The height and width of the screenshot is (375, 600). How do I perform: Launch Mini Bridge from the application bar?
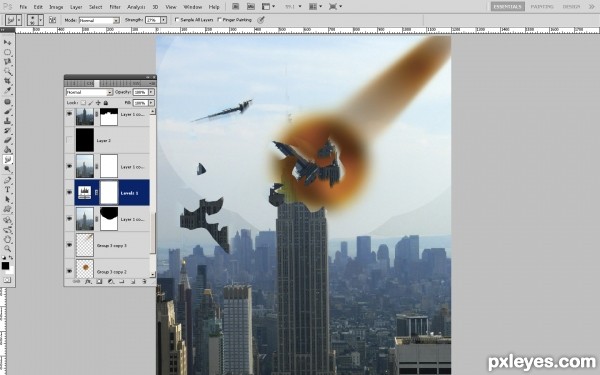click(251, 7)
